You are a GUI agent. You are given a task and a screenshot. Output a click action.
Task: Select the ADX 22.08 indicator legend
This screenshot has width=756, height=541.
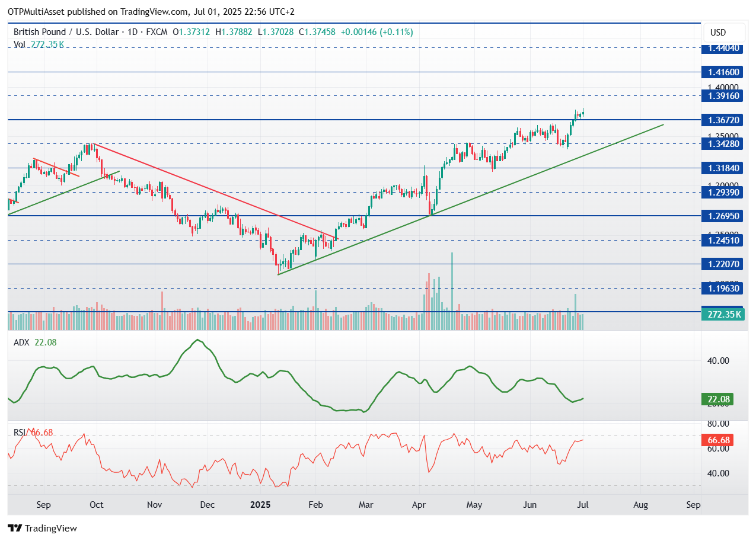(x=35, y=342)
